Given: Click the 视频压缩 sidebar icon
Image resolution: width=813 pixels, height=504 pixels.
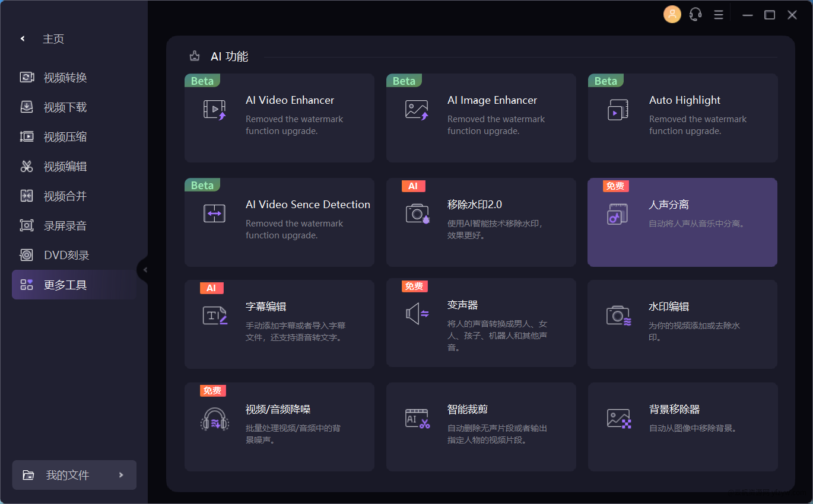Looking at the screenshot, I should tap(27, 136).
